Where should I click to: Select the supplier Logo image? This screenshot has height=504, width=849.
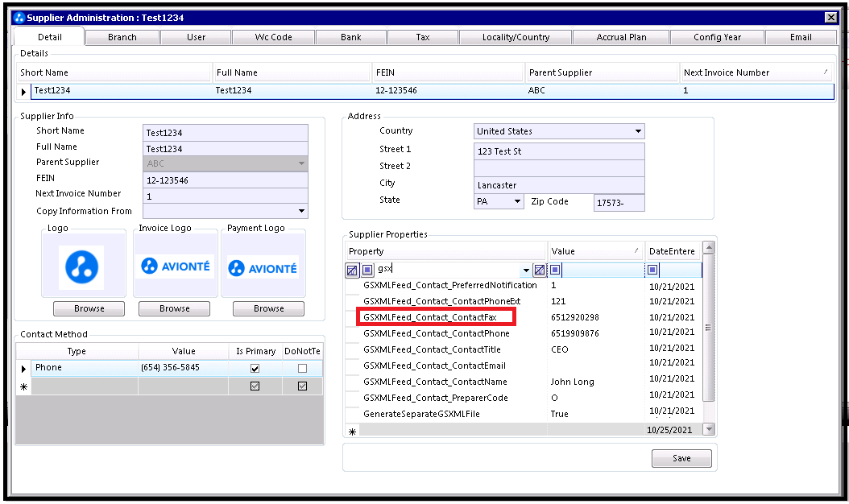(82, 267)
